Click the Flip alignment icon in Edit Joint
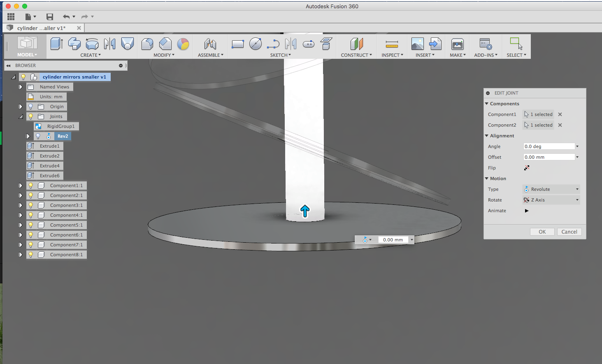This screenshot has height=364, width=602. pos(527,167)
